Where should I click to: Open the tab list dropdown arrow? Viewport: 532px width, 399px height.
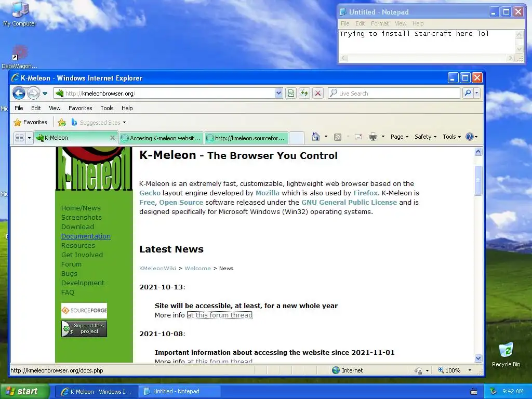pos(29,138)
